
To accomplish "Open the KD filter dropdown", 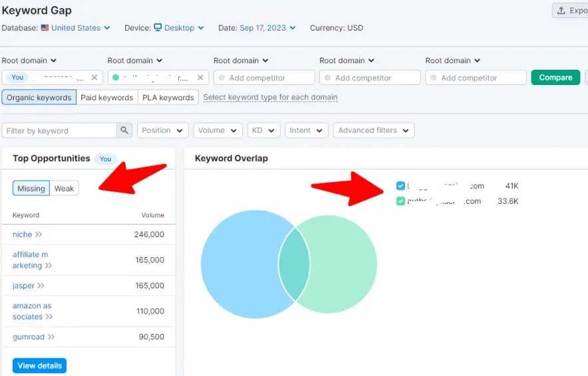I will pyautogui.click(x=263, y=130).
